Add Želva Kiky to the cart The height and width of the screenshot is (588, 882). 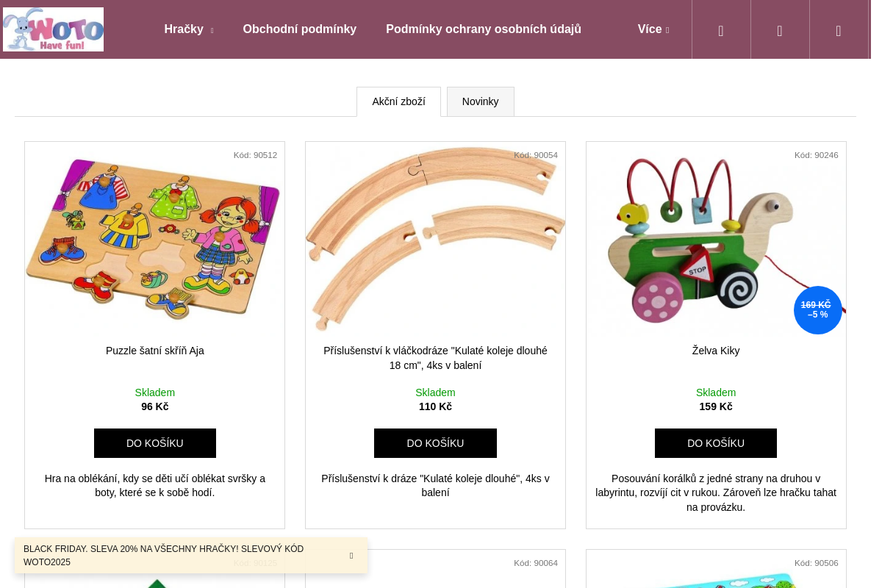[x=716, y=443]
